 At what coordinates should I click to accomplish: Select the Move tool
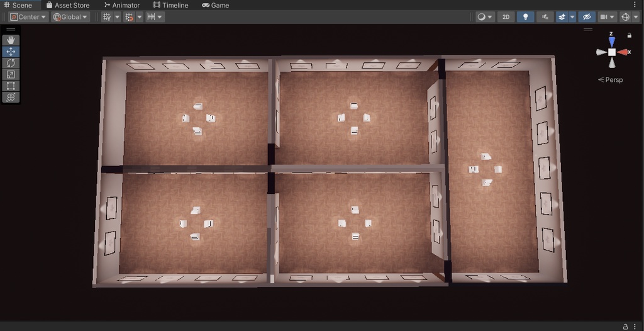click(x=11, y=52)
